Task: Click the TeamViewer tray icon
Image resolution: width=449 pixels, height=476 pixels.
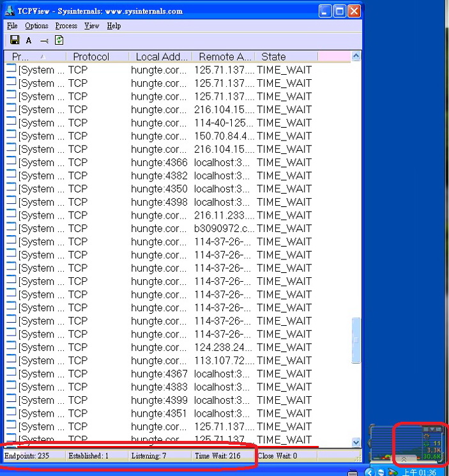Action: [x=381, y=472]
